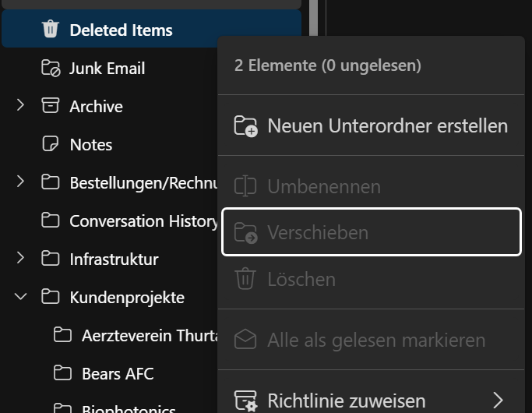Click the Notes sticky-note icon
Screen dimensions: 532x413
click(x=50, y=143)
